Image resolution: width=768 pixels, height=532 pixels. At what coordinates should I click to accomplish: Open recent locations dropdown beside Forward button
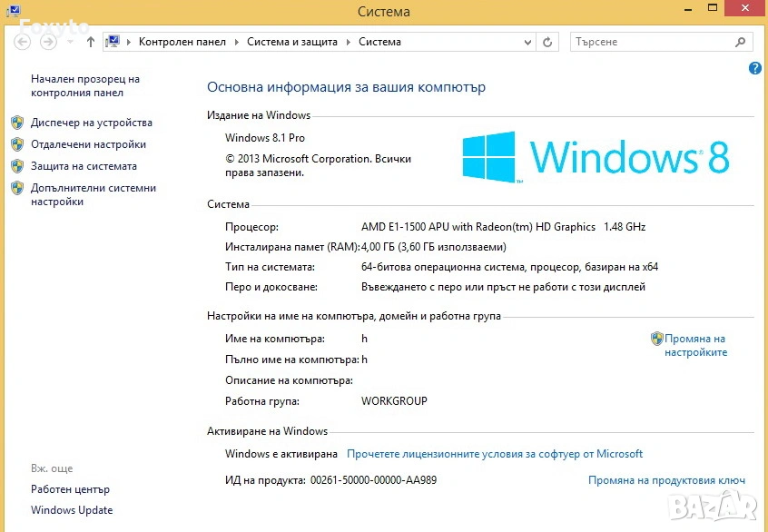coord(69,42)
